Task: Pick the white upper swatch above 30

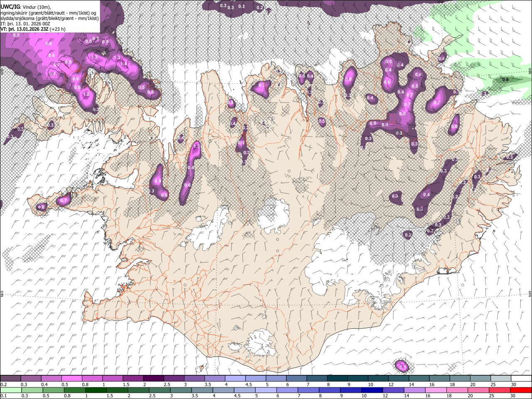Action: click(x=521, y=379)
